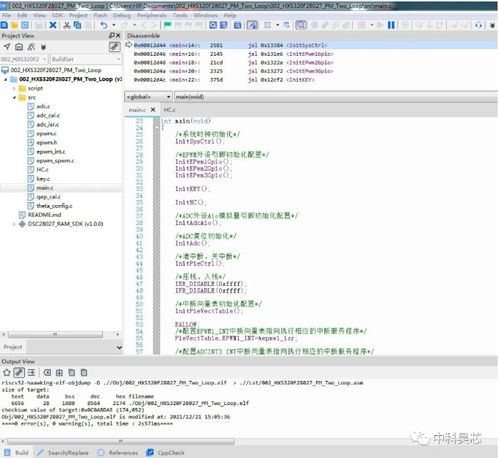Image resolution: width=499 pixels, height=458 pixels.
Task: Open the Debug menu
Action: click(122, 15)
